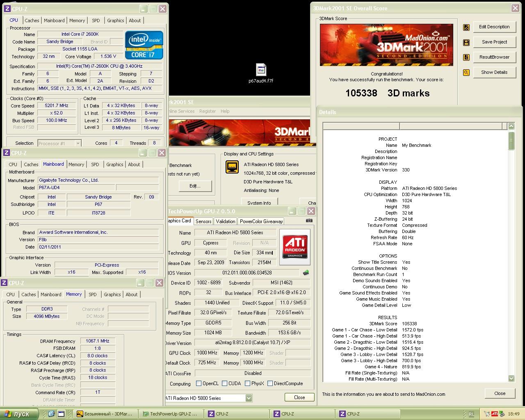Image resolution: width=525 pixels, height=420 pixels.
Task: Click the BIOS save chip icon in GPU-Z
Action: [x=306, y=272]
